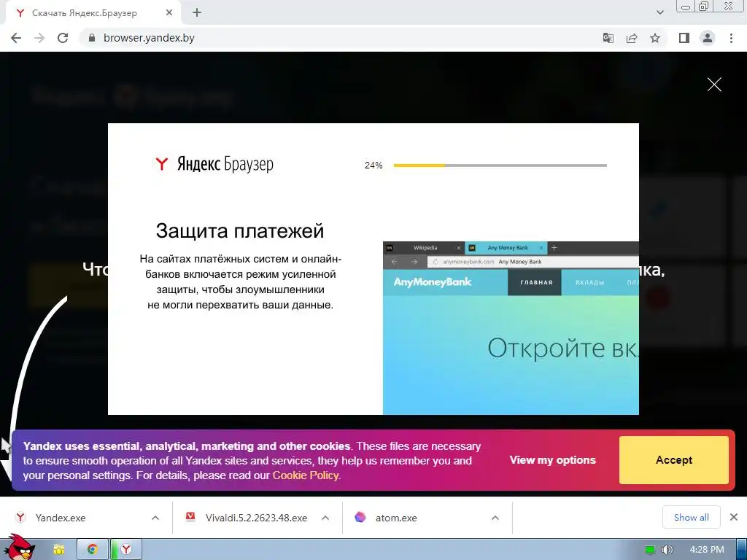Open the file explorer taskbar icon
Viewport: 747px width, 560px height.
click(58, 550)
